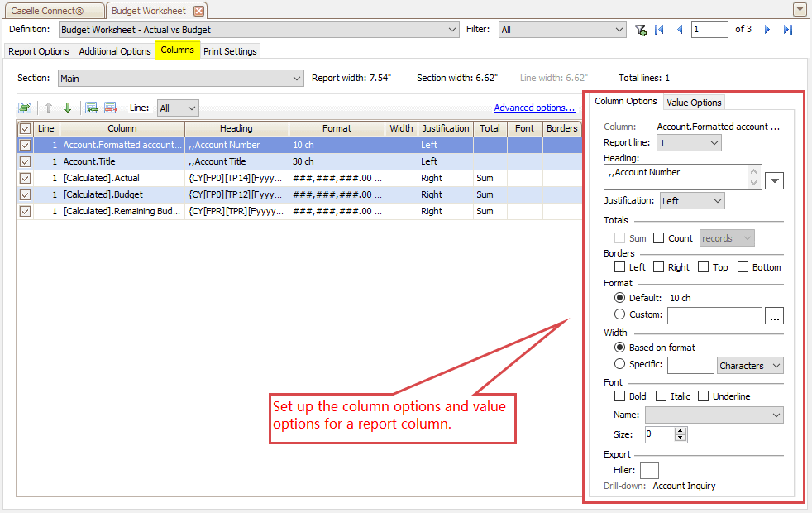This screenshot has width=812, height=513.
Task: Switch to the Print Settings tab
Action: coord(230,51)
